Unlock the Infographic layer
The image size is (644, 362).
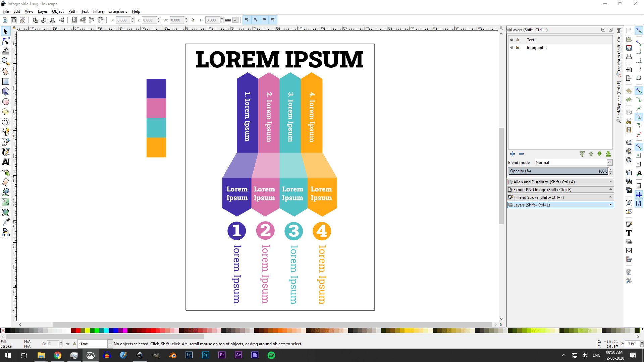tap(518, 47)
